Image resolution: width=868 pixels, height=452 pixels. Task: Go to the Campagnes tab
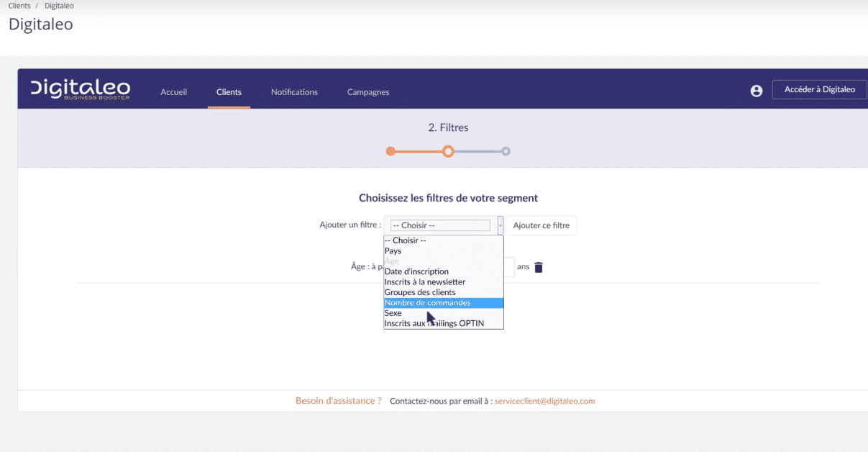[368, 92]
